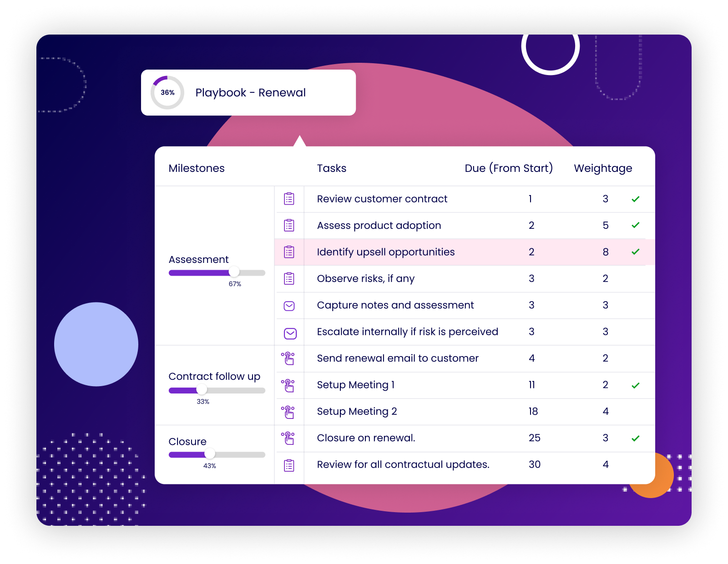Screen dimensions: 728x564
Task: Click the envelope icon for Capture notes and assessment
Action: coord(288,305)
